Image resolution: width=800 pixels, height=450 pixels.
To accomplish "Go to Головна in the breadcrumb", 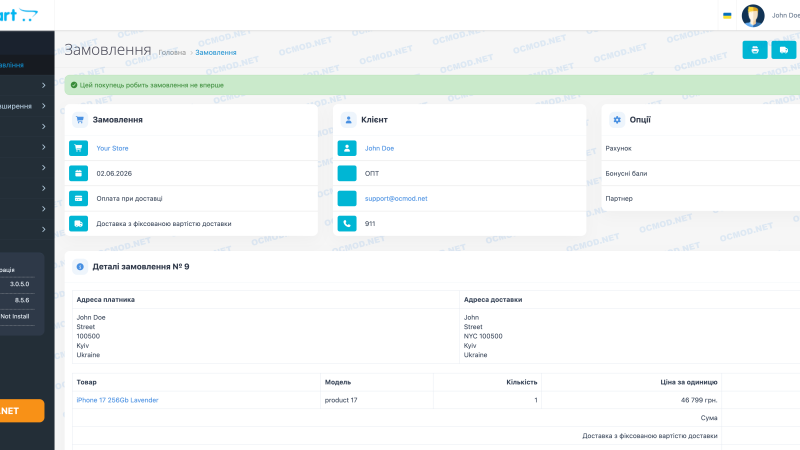I will [x=172, y=53].
